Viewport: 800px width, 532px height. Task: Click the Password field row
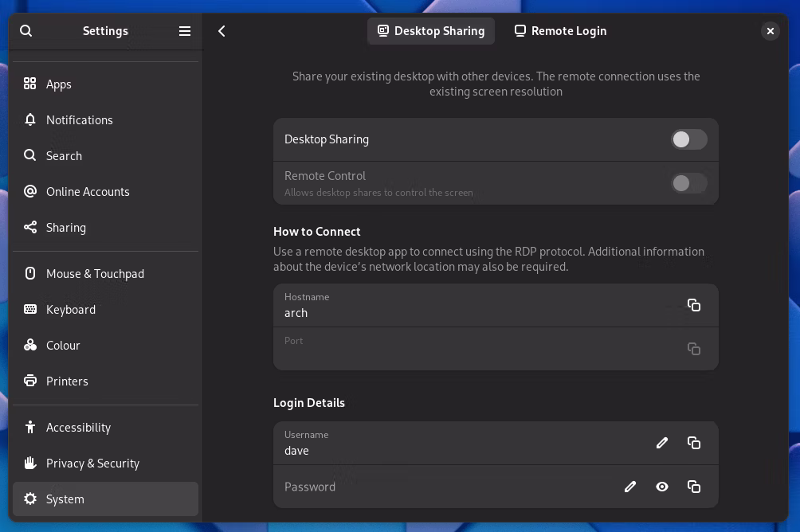point(438,487)
